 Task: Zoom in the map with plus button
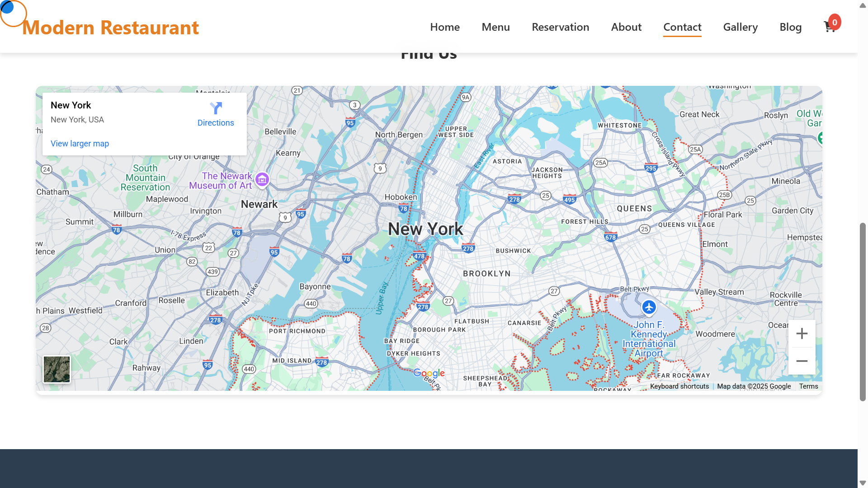tap(802, 334)
